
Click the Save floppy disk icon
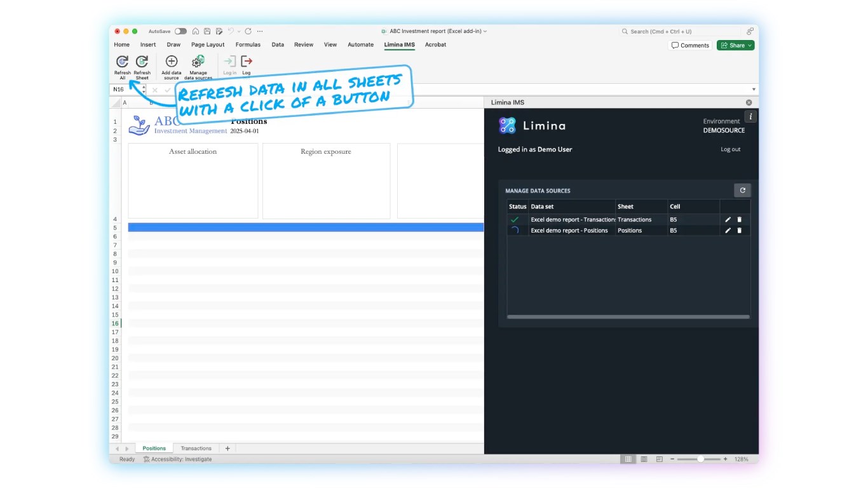pos(207,31)
